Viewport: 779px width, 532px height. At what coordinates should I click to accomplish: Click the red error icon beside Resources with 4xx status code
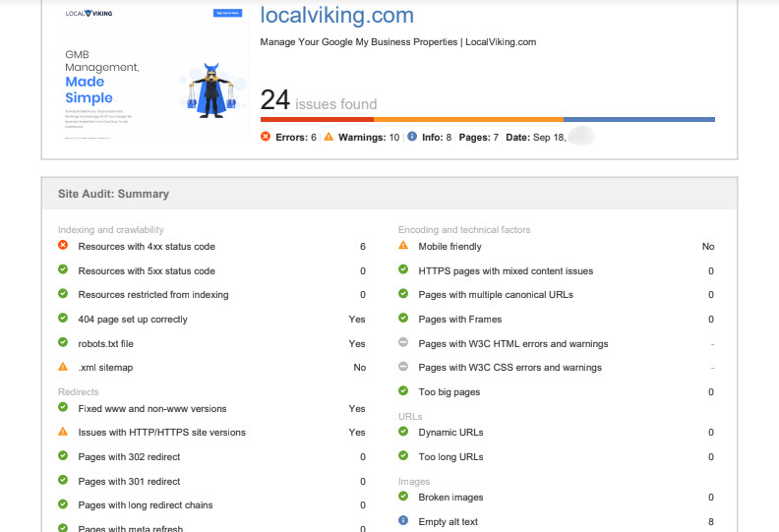pyautogui.click(x=63, y=246)
